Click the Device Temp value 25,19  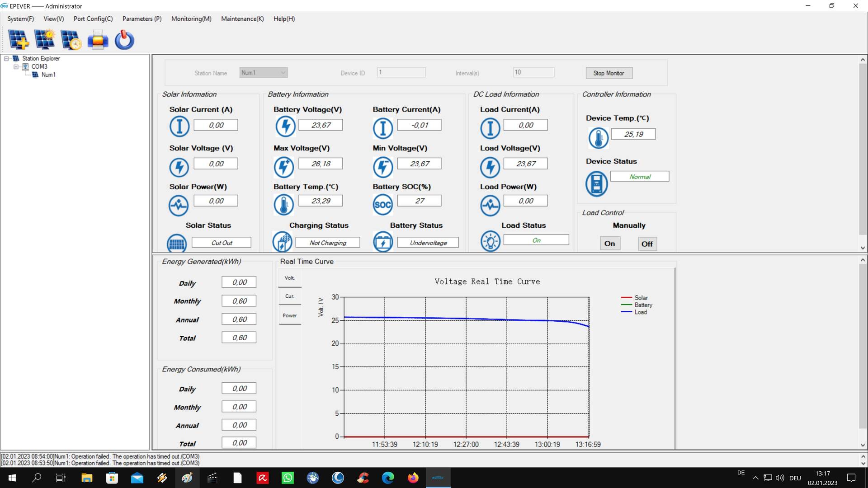point(633,134)
